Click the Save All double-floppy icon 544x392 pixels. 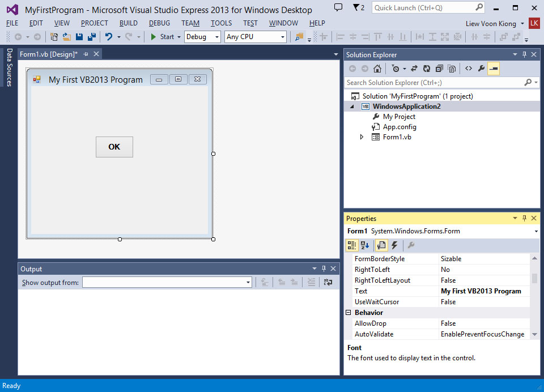[92, 37]
